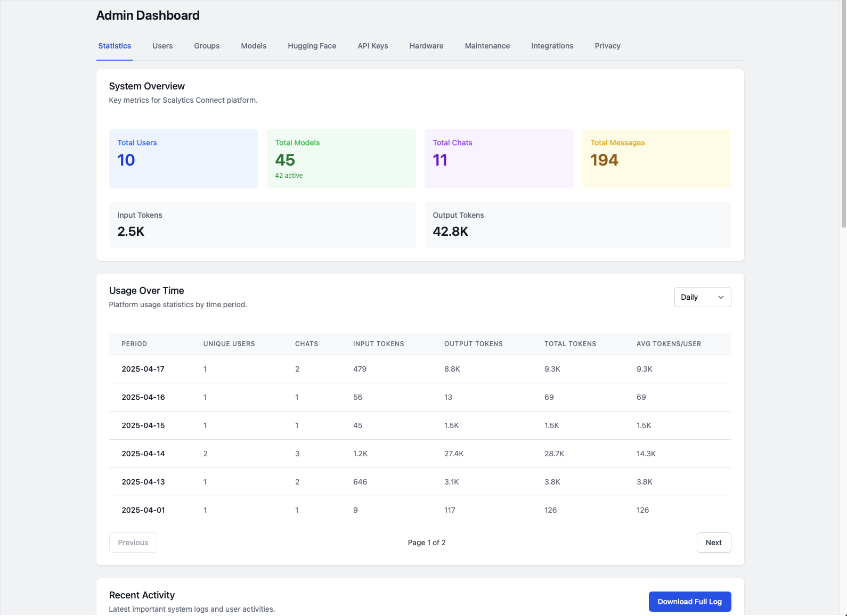
Task: Open the Integrations tab
Action: (552, 46)
